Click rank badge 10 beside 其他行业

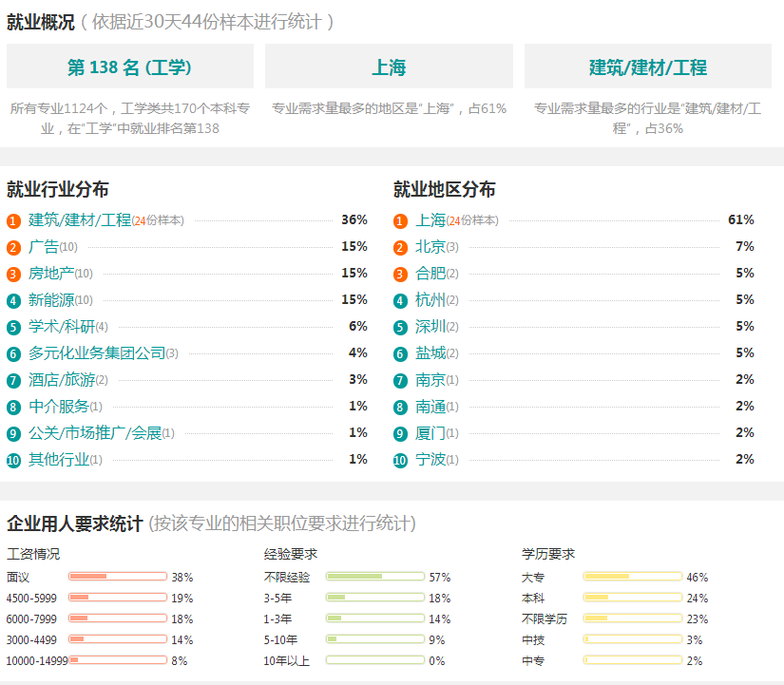pos(13,460)
